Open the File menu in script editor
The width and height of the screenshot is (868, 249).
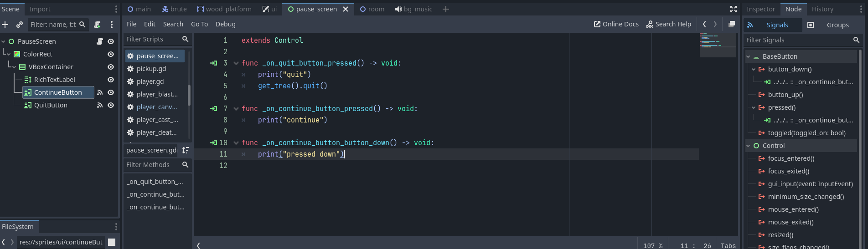pos(131,24)
